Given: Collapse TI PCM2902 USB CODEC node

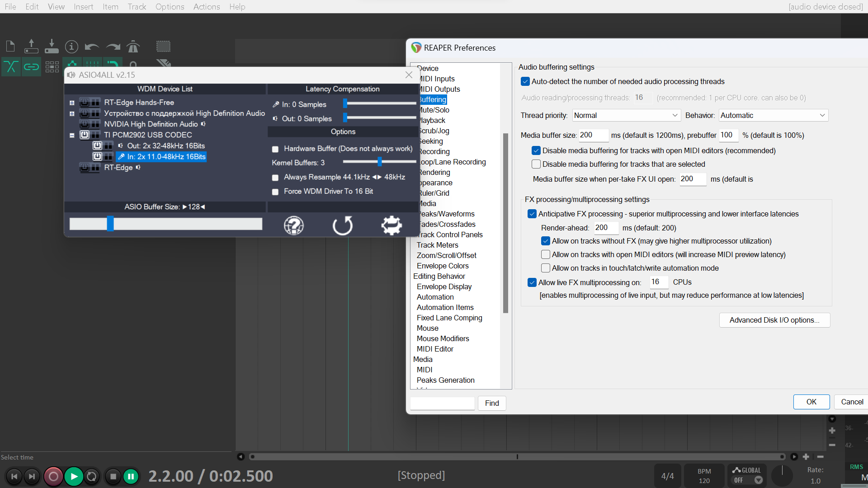Looking at the screenshot, I should pos(72,135).
